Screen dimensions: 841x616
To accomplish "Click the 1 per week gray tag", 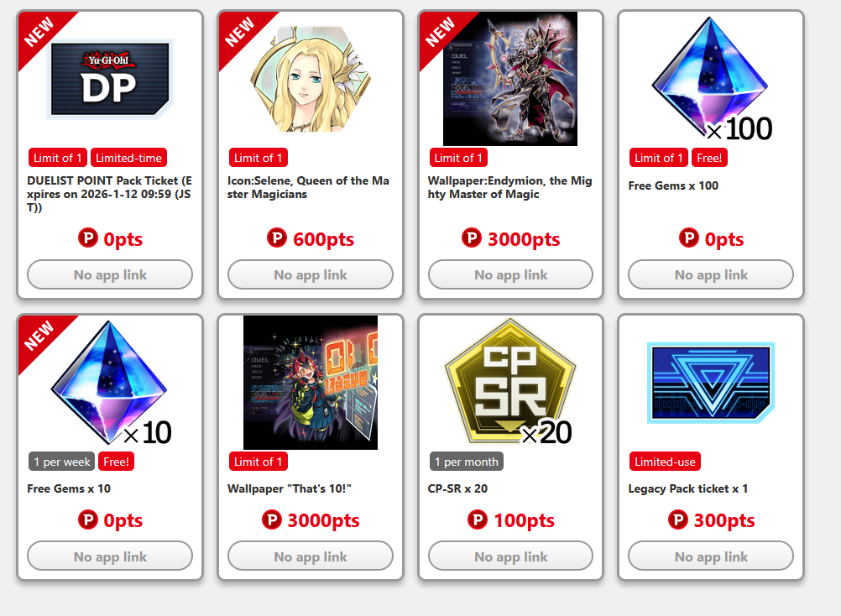I will [61, 462].
